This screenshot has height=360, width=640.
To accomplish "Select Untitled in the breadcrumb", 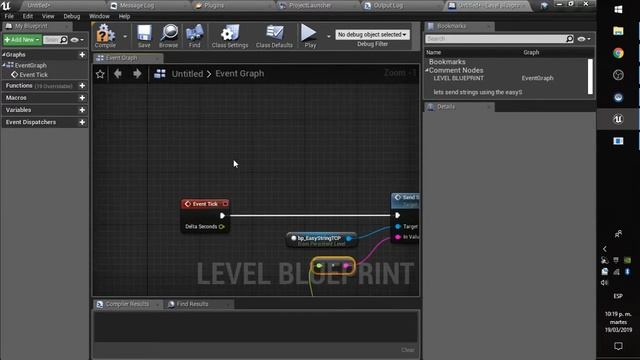I will pyautogui.click(x=187, y=74).
